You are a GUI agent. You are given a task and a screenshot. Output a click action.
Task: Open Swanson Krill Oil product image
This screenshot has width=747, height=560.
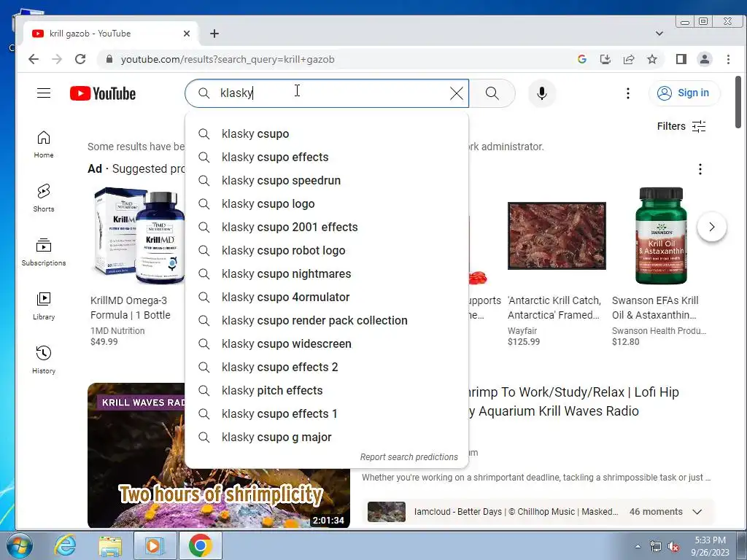pyautogui.click(x=661, y=236)
